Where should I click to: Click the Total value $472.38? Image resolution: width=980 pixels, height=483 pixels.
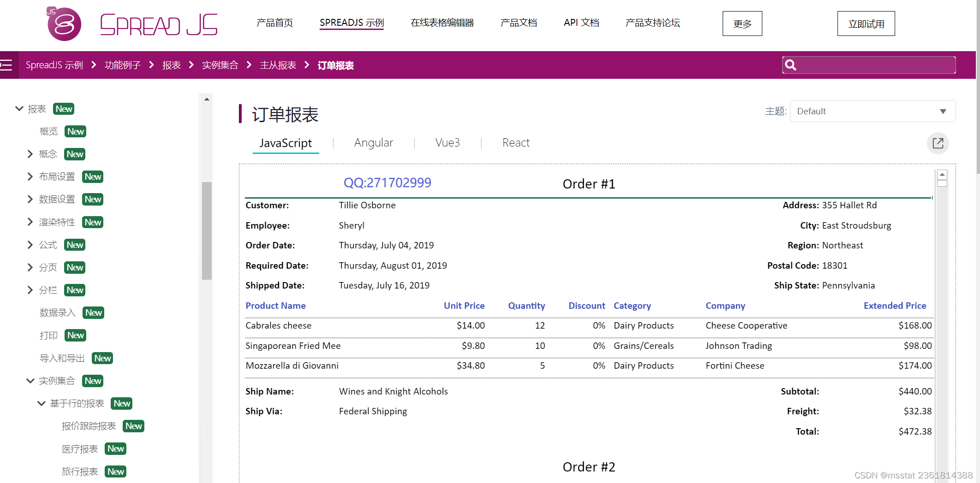[915, 431]
